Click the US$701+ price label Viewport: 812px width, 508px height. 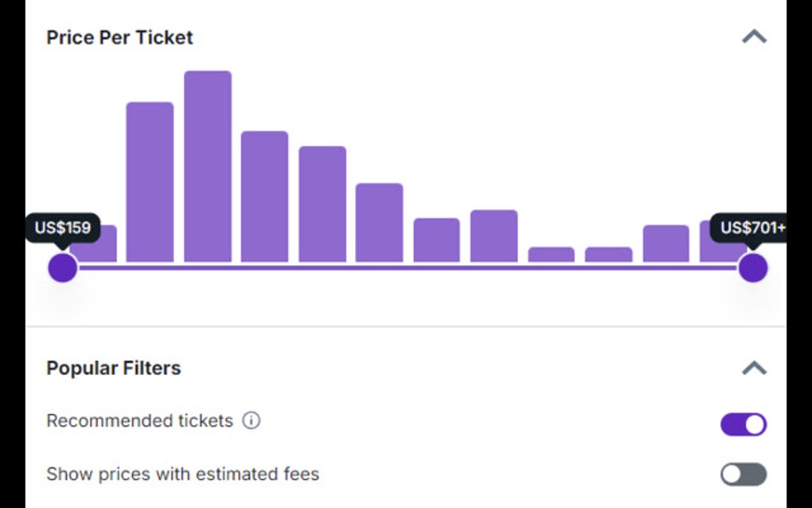click(x=751, y=228)
